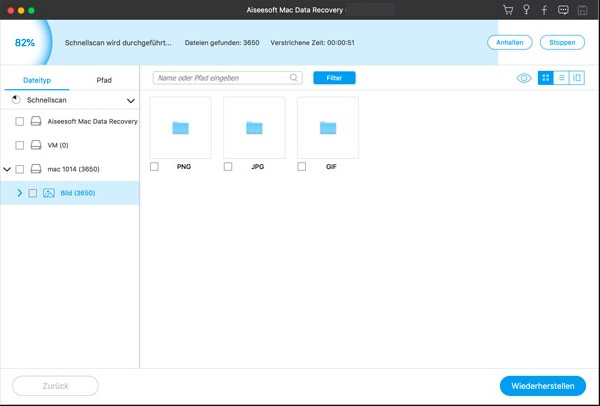
Task: Select the Dateityp tab
Action: [36, 80]
